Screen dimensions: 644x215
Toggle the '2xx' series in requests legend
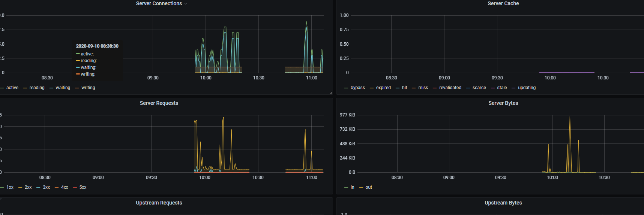pos(28,187)
